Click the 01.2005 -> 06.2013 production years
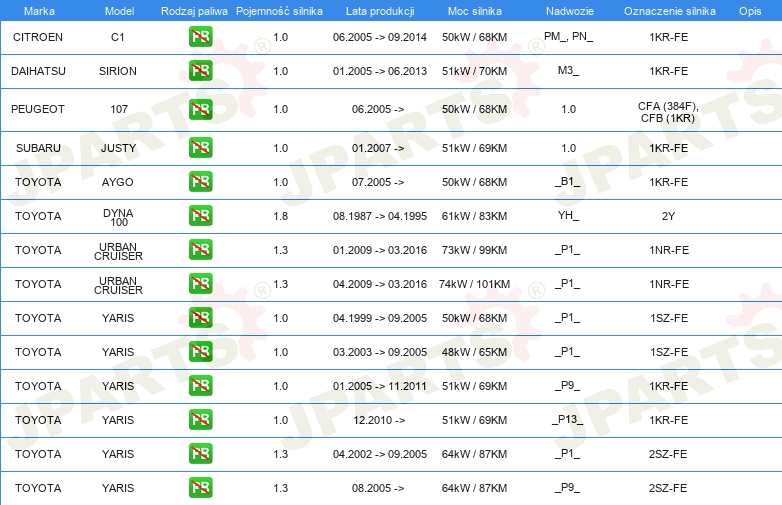This screenshot has height=505, width=782. click(380, 71)
